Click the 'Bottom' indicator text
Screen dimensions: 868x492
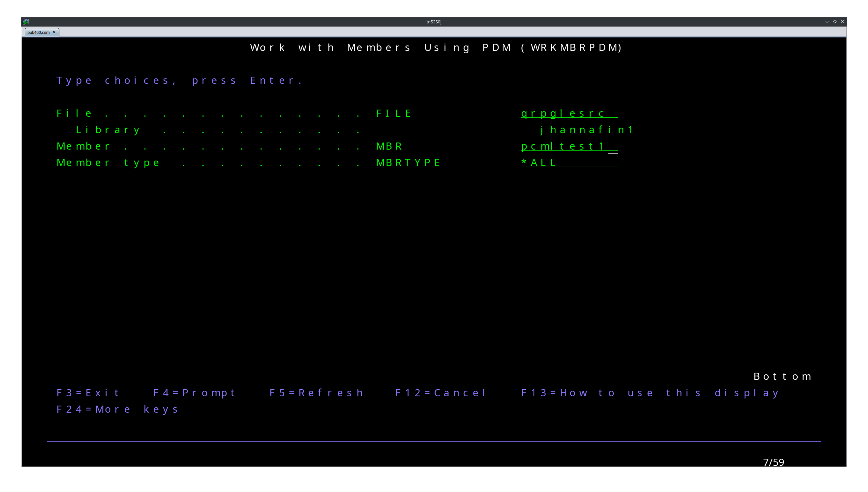click(x=782, y=376)
